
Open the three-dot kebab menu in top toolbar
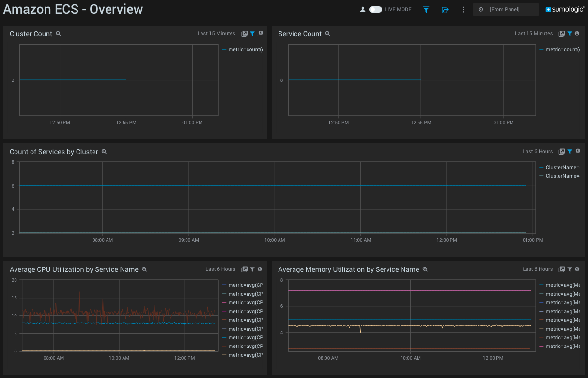coord(464,9)
